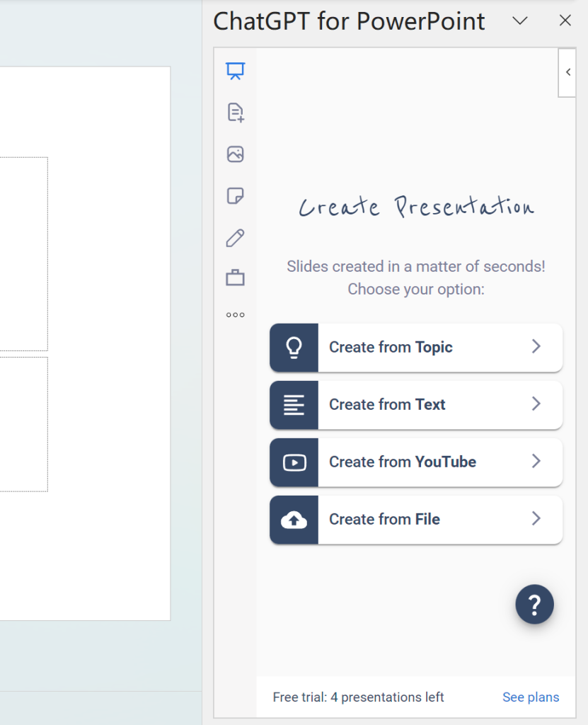Click the 'Slides created in a matter of seconds!' text

coord(416,266)
